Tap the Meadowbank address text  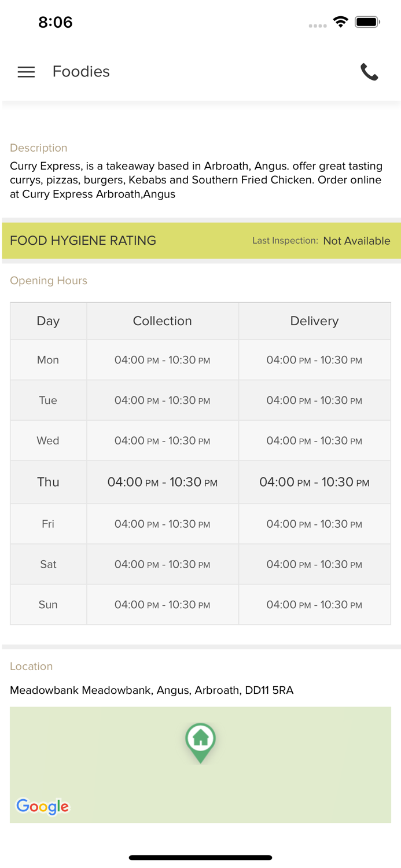point(152,690)
